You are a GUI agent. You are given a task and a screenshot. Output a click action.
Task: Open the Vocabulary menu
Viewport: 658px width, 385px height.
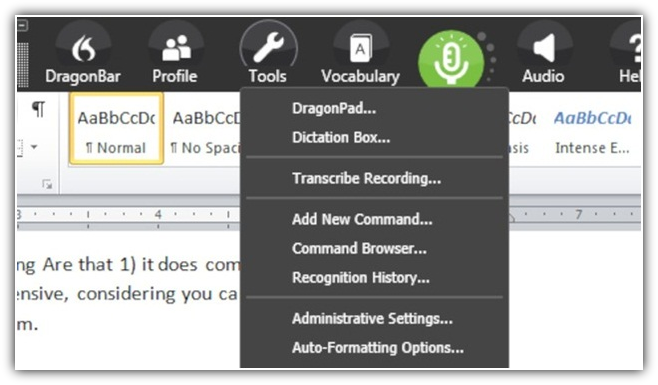point(361,49)
